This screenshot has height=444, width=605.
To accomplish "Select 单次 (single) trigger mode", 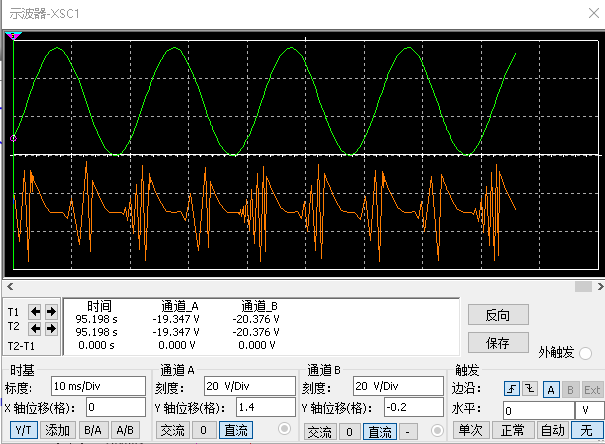I will (471, 430).
